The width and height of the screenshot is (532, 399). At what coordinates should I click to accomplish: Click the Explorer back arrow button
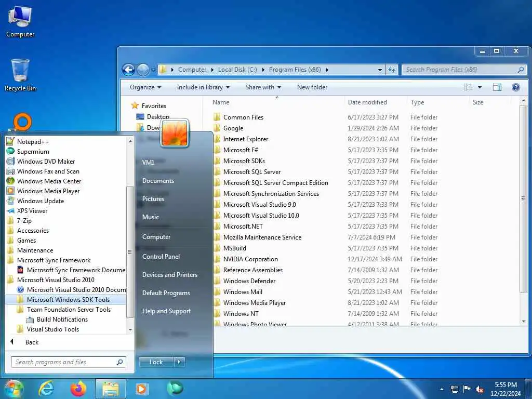tap(129, 70)
